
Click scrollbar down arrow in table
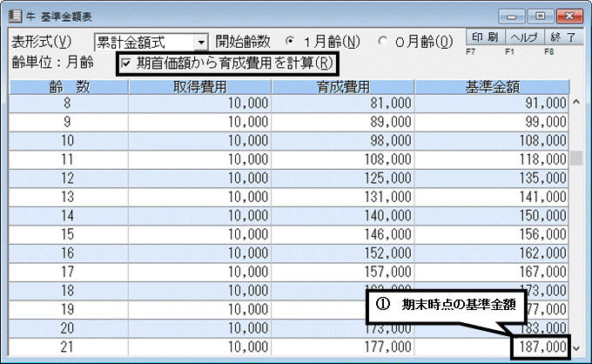coord(576,348)
